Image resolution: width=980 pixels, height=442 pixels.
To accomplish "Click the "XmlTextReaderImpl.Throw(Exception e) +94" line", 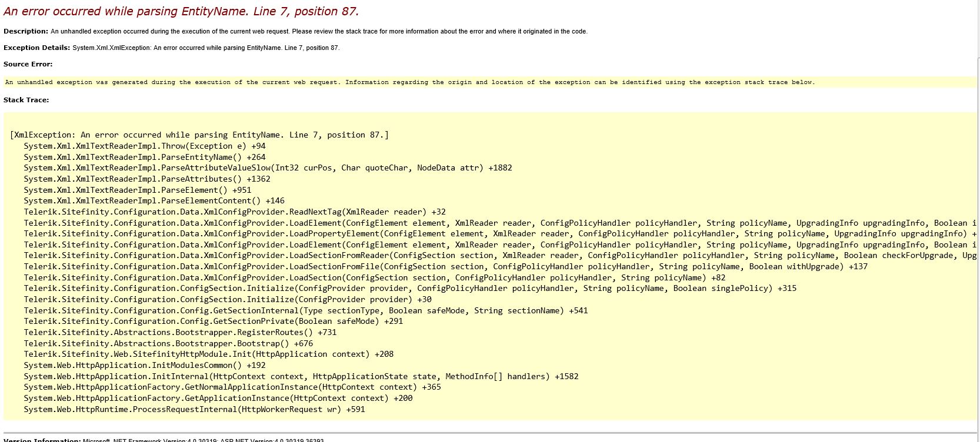I will (145, 146).
